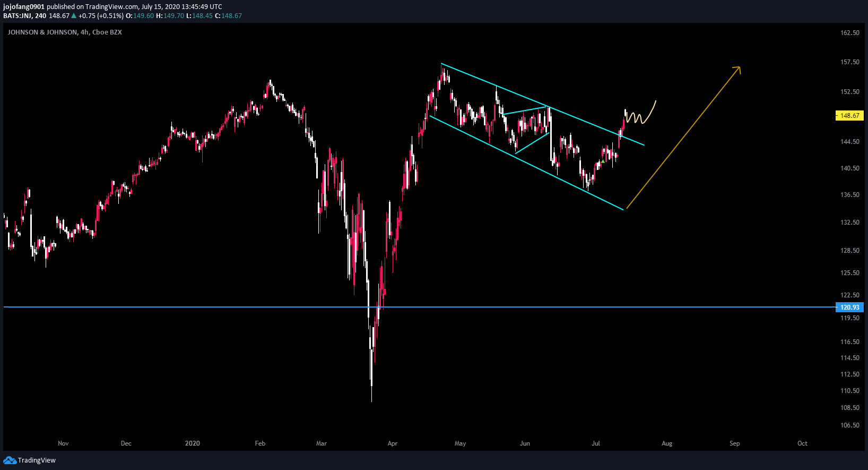Viewport: 868px width, 470px height.
Task: Click the Mar time axis label
Action: [322, 443]
